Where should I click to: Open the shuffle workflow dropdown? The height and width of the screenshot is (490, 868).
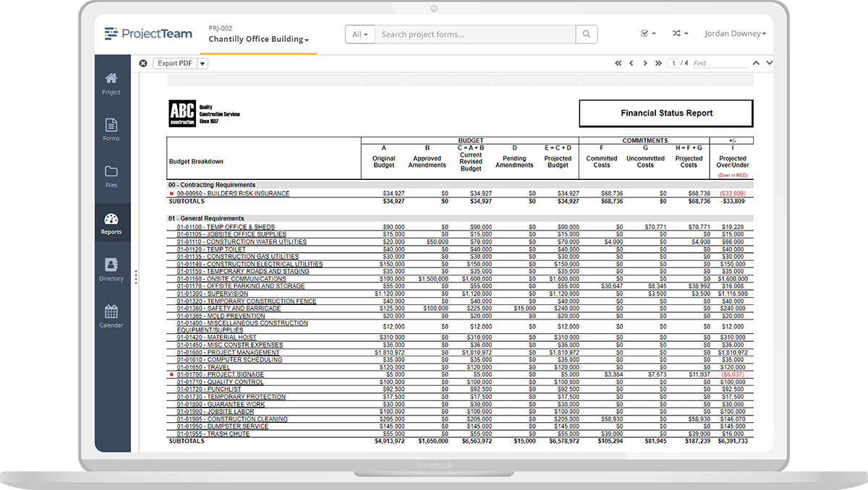680,34
